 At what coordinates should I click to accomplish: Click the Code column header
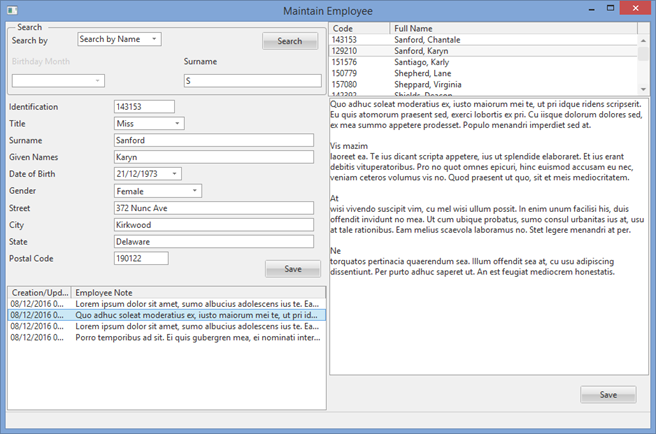click(x=359, y=28)
